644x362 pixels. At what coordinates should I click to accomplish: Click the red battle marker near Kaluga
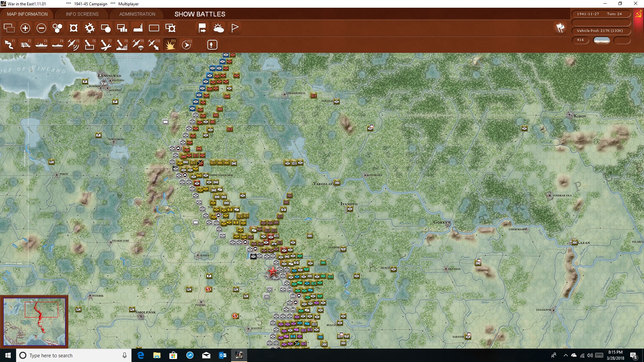[x=235, y=316]
